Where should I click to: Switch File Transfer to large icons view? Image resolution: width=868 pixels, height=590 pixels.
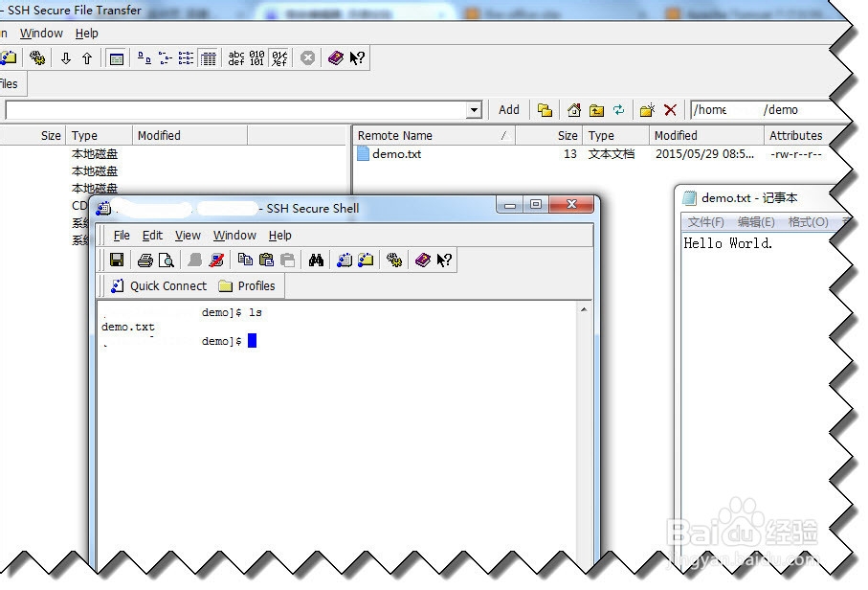tap(144, 57)
